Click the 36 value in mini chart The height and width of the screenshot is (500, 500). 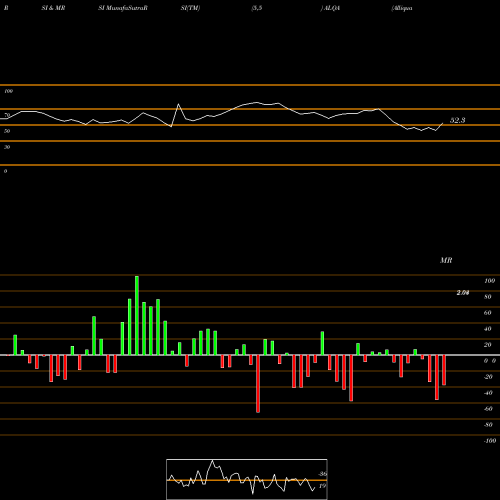click(322, 474)
